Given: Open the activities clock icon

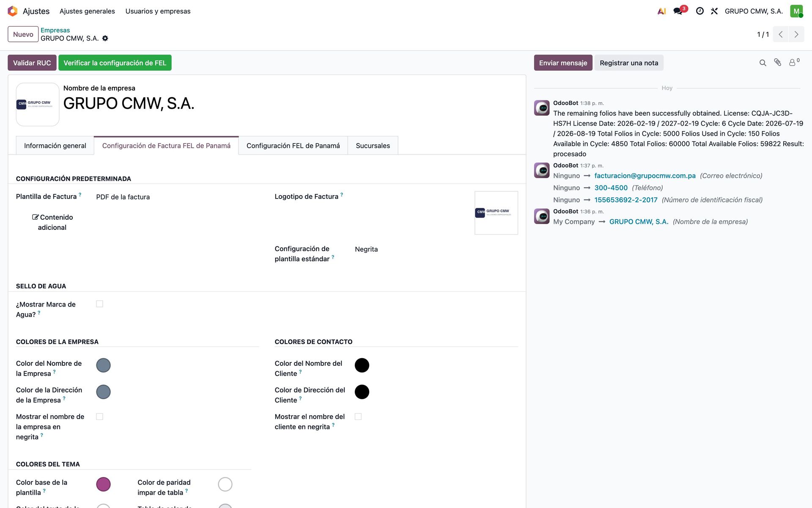Looking at the screenshot, I should click(700, 11).
